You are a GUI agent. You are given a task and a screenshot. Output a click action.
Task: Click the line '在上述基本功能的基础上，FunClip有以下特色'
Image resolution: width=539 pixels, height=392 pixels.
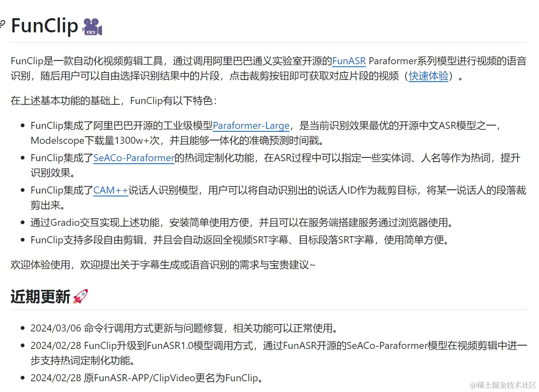114,101
